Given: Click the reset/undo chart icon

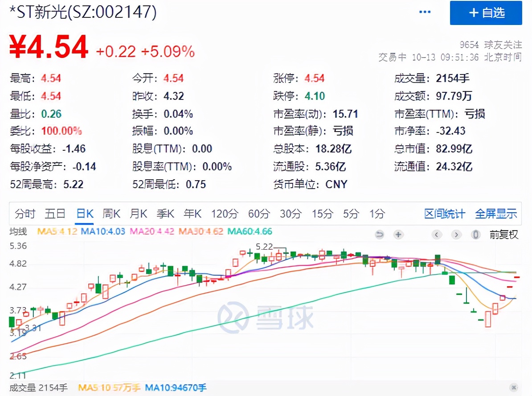Looking at the screenshot, I should coord(379,234).
